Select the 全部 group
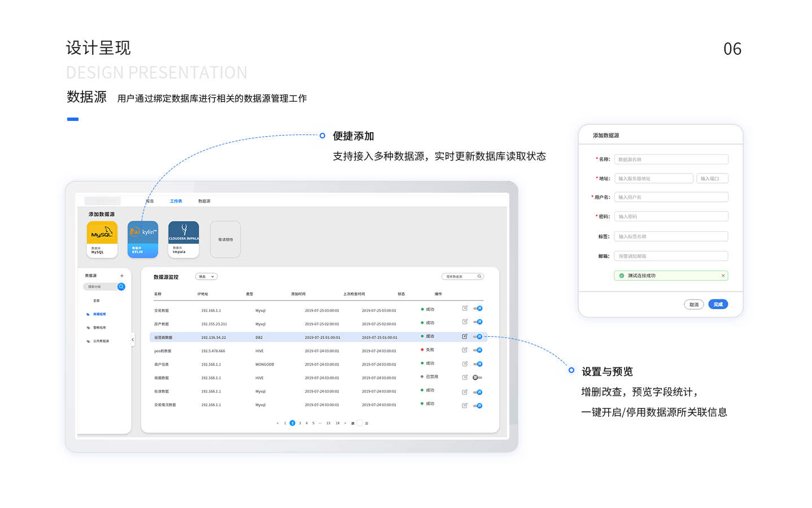812x508 pixels. point(96,301)
